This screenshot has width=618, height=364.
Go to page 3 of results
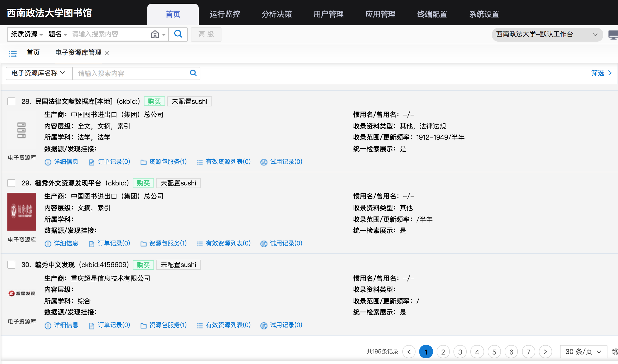pyautogui.click(x=460, y=352)
